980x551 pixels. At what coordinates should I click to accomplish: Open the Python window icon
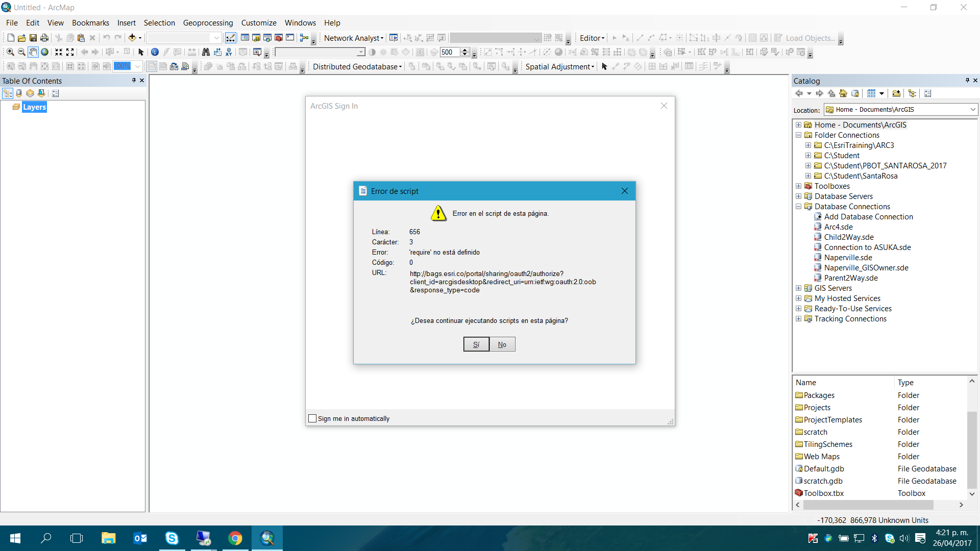pyautogui.click(x=290, y=38)
